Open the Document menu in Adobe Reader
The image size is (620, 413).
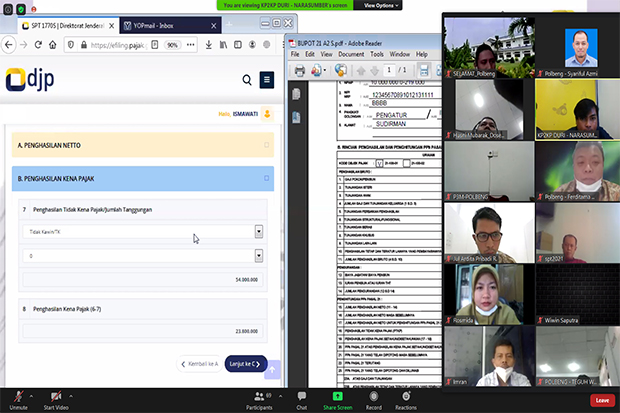[x=351, y=54]
